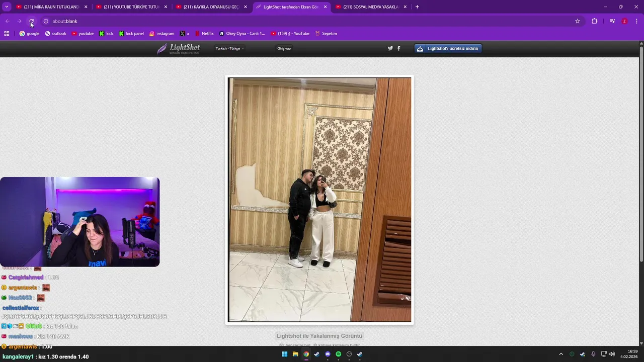Image resolution: width=644 pixels, height=362 pixels.
Task: Open the browser extensions puzzle icon
Action: [x=595, y=21]
